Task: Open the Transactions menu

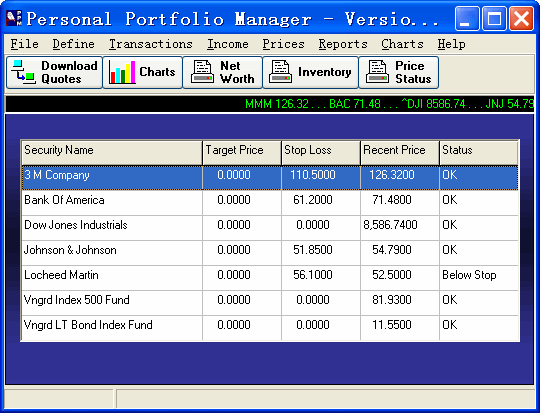Action: point(151,44)
